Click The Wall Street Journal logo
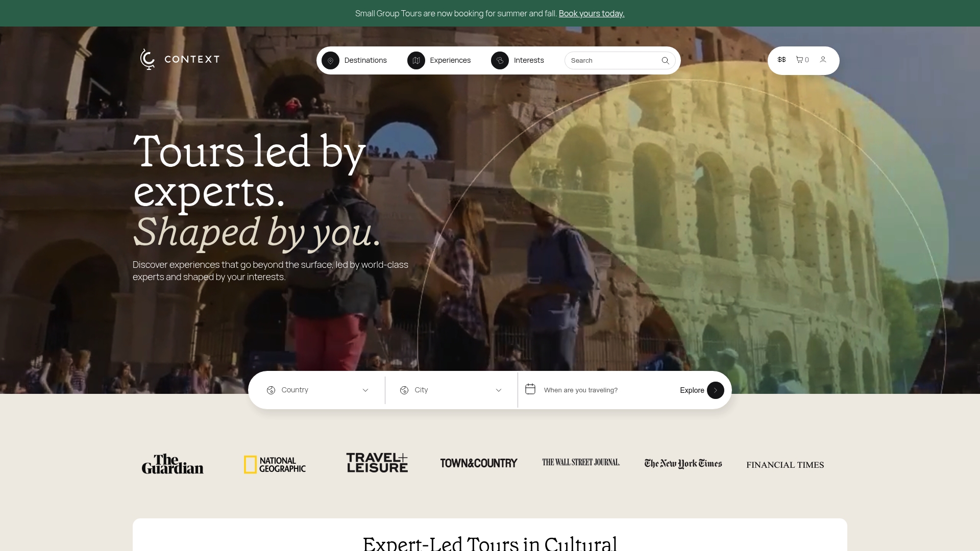The height and width of the screenshot is (551, 980). pyautogui.click(x=581, y=462)
